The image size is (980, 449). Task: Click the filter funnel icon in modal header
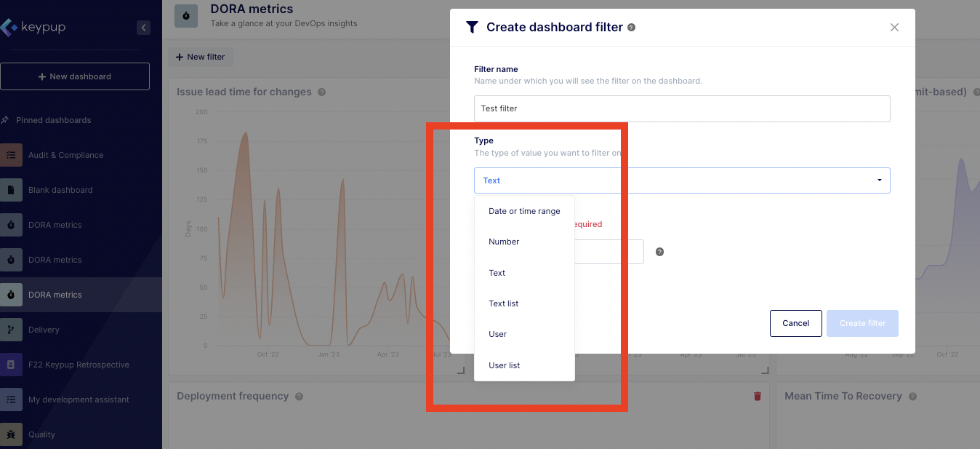point(471,27)
